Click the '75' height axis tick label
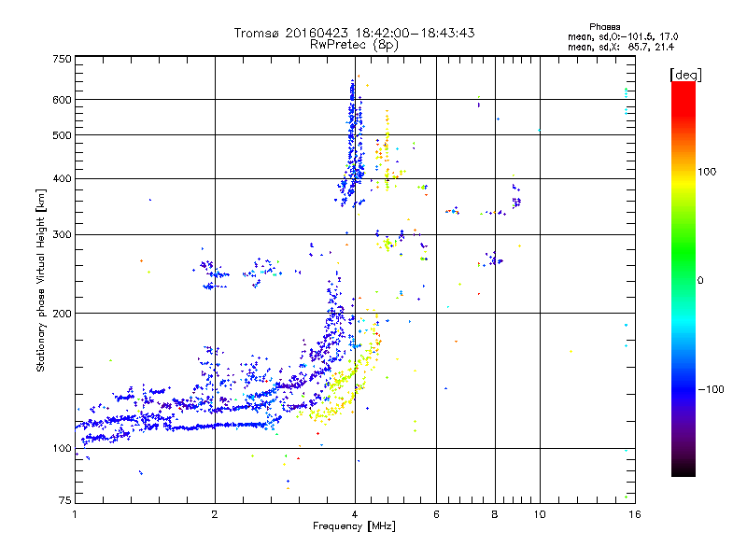Screen dimensions: 747x560 pos(65,500)
